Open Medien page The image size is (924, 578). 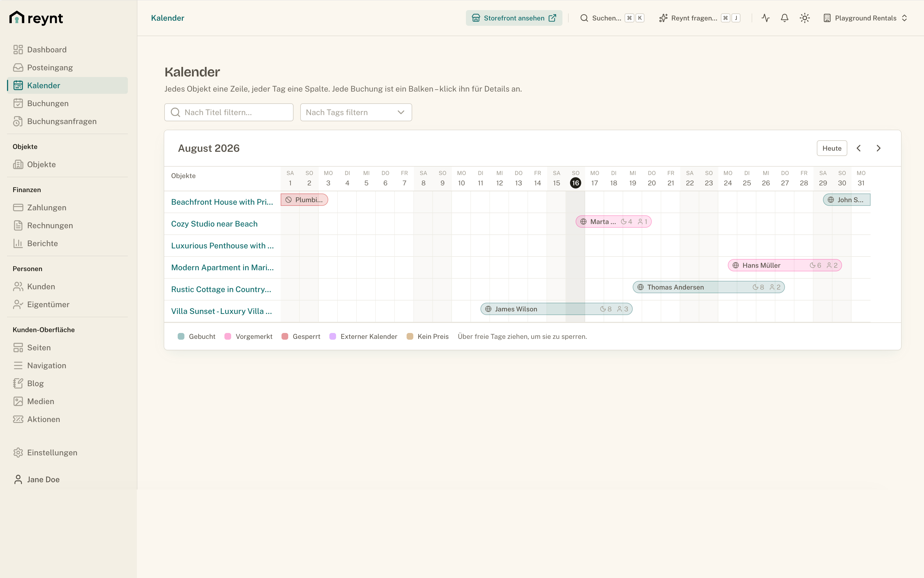67,401
